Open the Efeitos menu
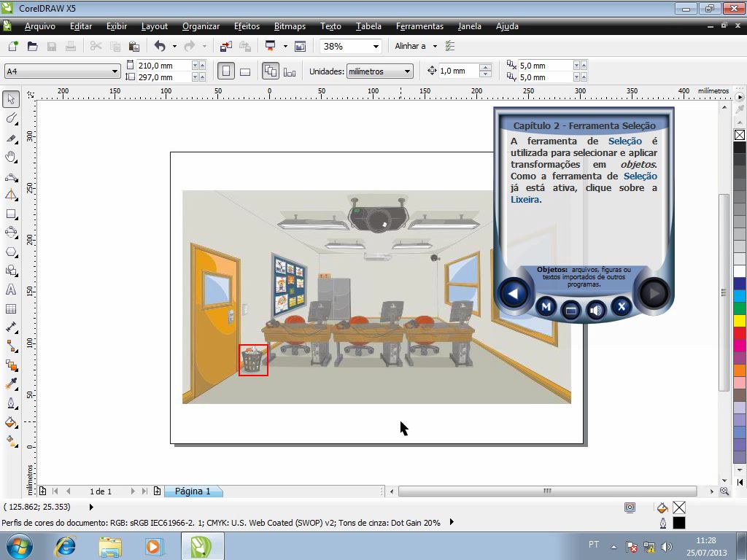The height and width of the screenshot is (560, 747). click(x=247, y=26)
